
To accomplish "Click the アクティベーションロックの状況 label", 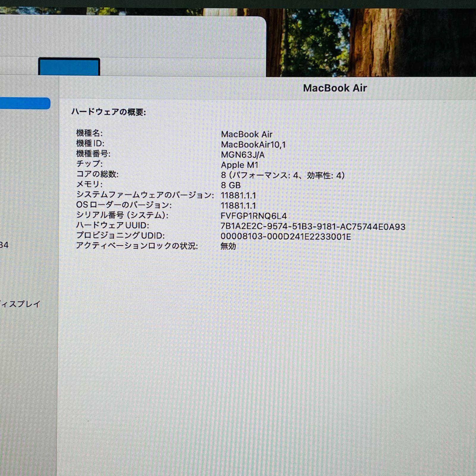I will (137, 246).
